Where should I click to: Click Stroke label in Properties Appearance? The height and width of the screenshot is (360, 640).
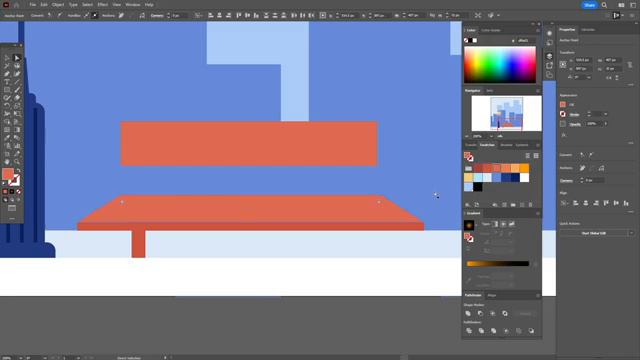tap(574, 115)
